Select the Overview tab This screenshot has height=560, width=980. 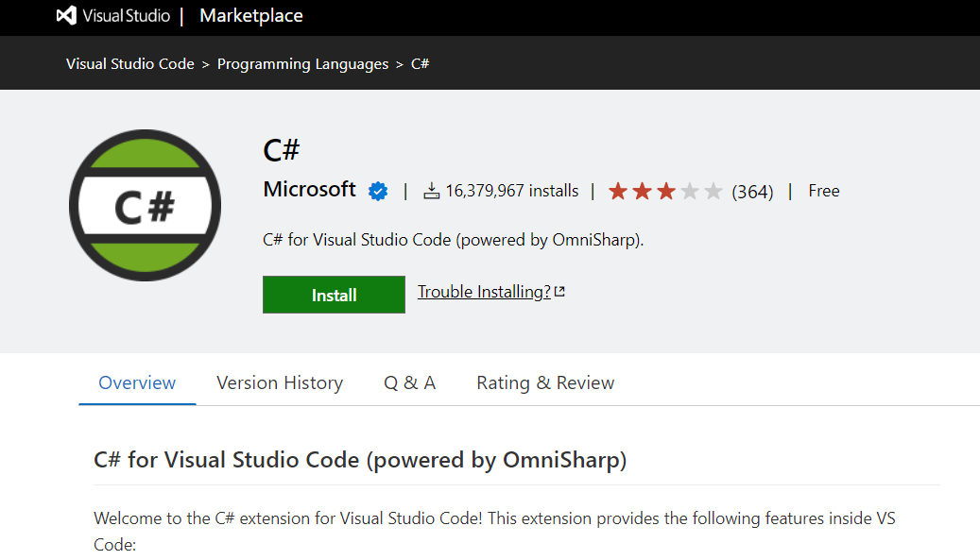(137, 382)
